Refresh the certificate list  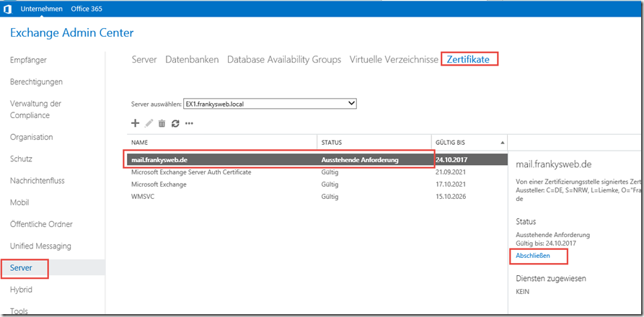tap(175, 123)
